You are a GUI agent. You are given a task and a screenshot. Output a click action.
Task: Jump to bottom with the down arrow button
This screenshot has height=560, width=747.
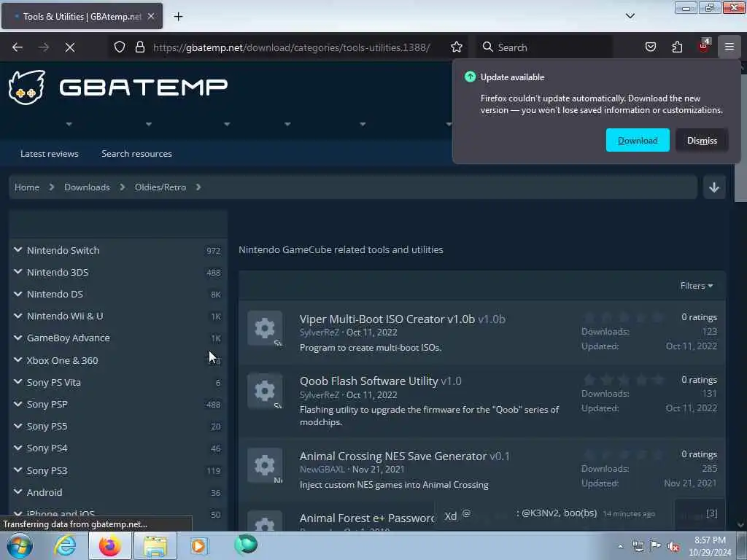713,187
